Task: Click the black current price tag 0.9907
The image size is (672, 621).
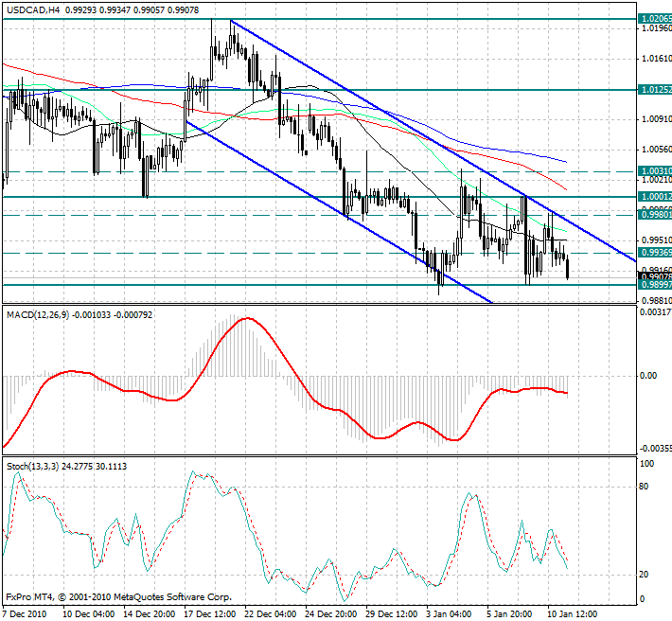Action: click(x=655, y=276)
